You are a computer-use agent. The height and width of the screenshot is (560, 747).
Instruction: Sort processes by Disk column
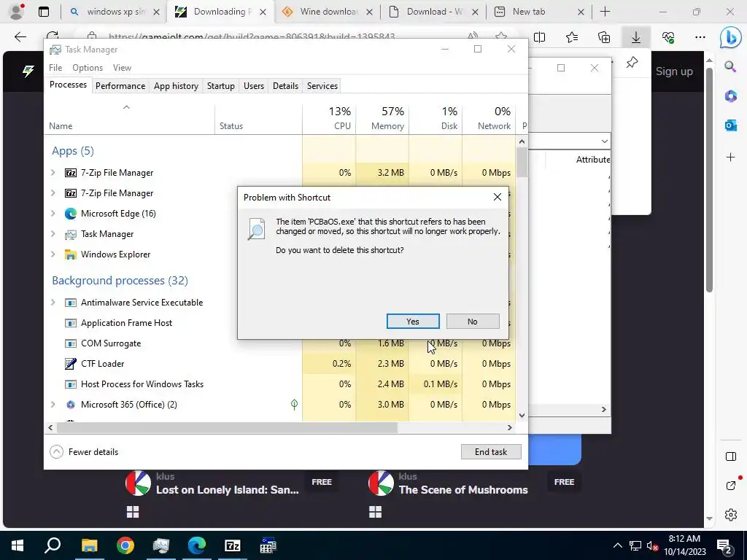[x=436, y=118]
